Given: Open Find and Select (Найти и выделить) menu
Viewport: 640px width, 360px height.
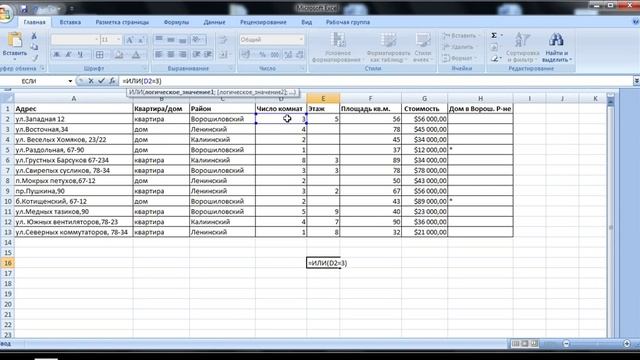Looking at the screenshot, I should tap(557, 47).
